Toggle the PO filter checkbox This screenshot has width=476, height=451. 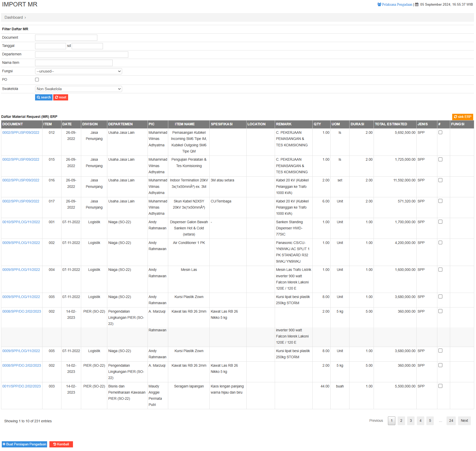click(37, 80)
